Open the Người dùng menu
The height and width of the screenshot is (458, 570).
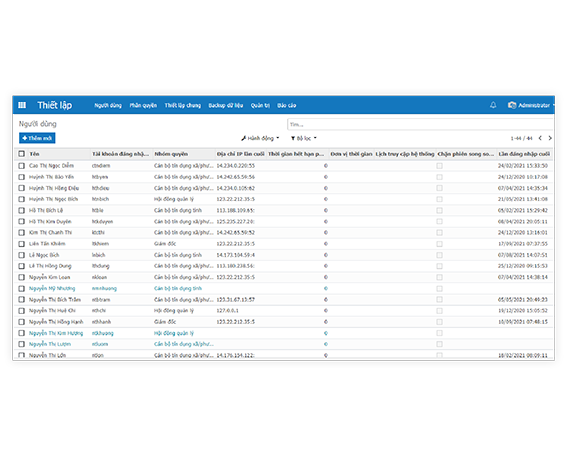[108, 105]
